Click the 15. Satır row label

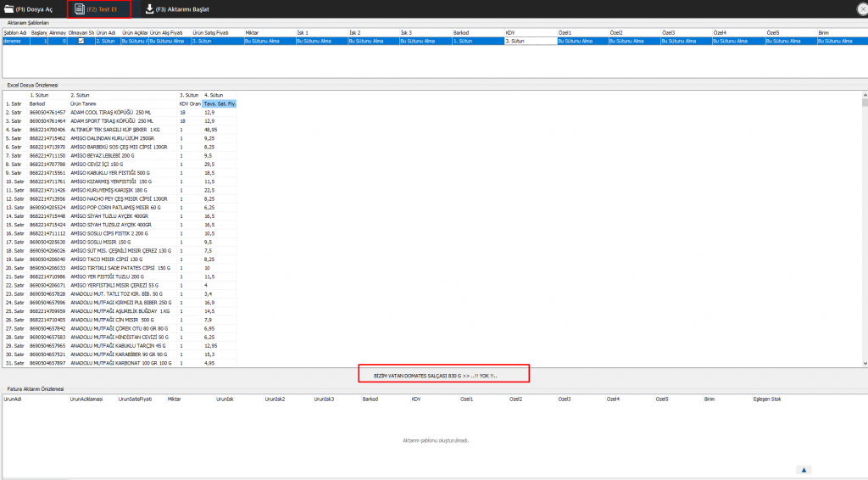(15, 225)
